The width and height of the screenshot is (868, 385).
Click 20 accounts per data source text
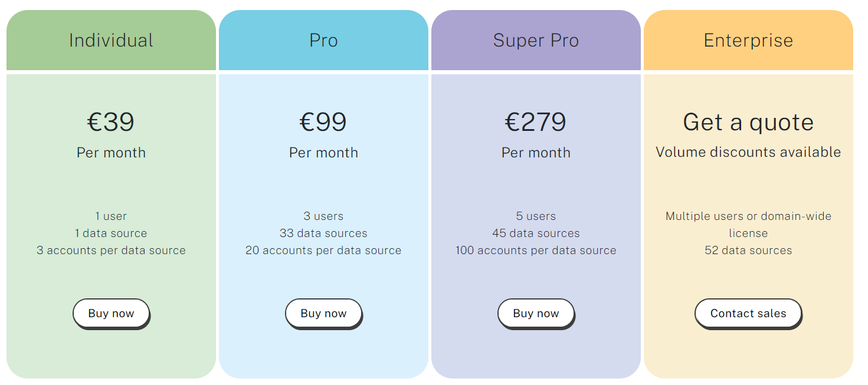(323, 251)
